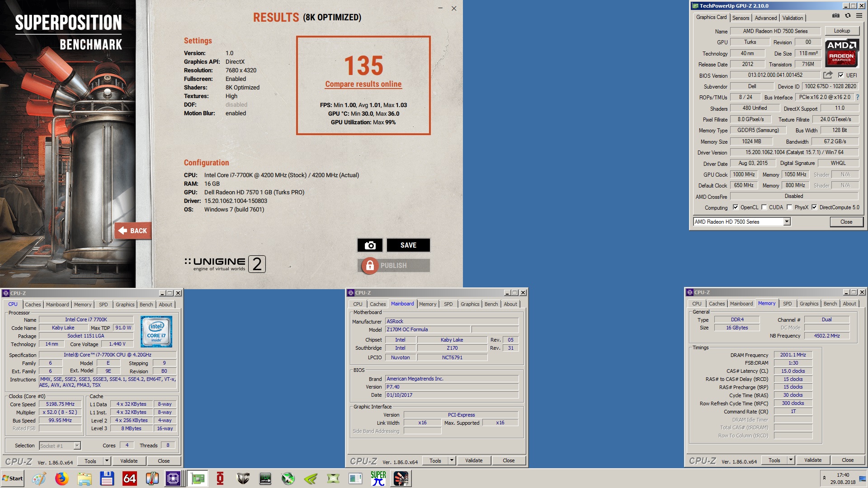
Task: Click the Bus Interface question mark icon
Action: (858, 97)
